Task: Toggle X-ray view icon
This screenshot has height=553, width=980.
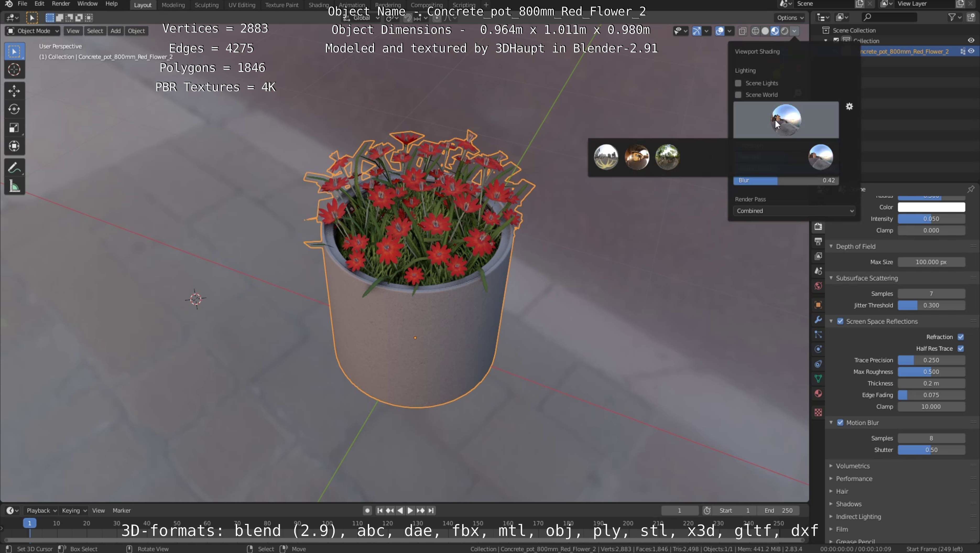Action: [742, 31]
